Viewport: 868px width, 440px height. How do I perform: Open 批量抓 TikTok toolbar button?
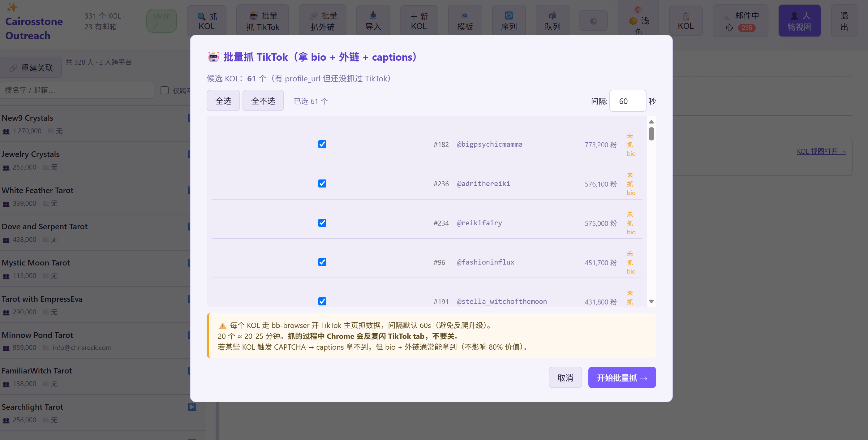tap(263, 21)
